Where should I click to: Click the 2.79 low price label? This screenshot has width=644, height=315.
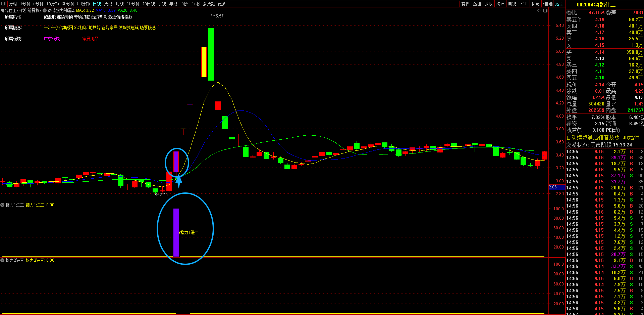point(164,195)
